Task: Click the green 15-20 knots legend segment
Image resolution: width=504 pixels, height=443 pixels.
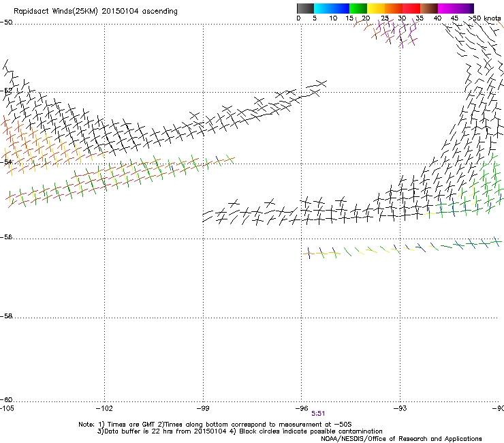Action: click(358, 8)
